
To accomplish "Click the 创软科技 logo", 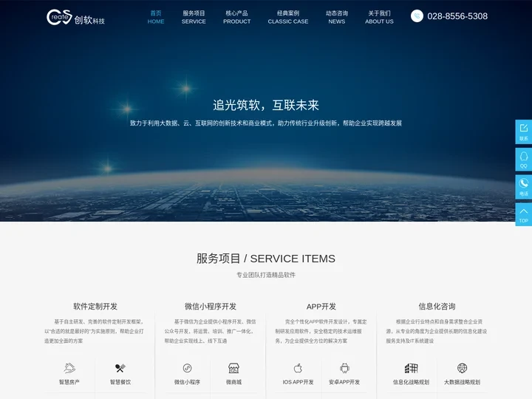I will [x=75, y=17].
